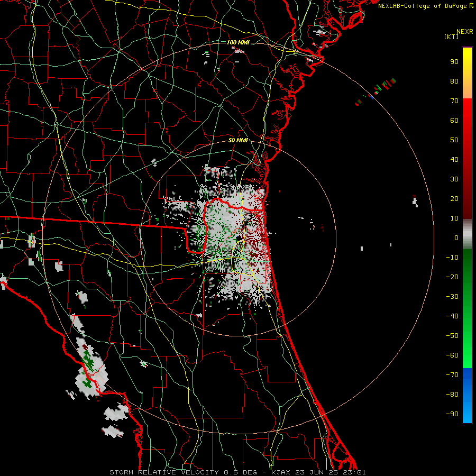Click the -40 value on the velocity scale

pos(452,316)
